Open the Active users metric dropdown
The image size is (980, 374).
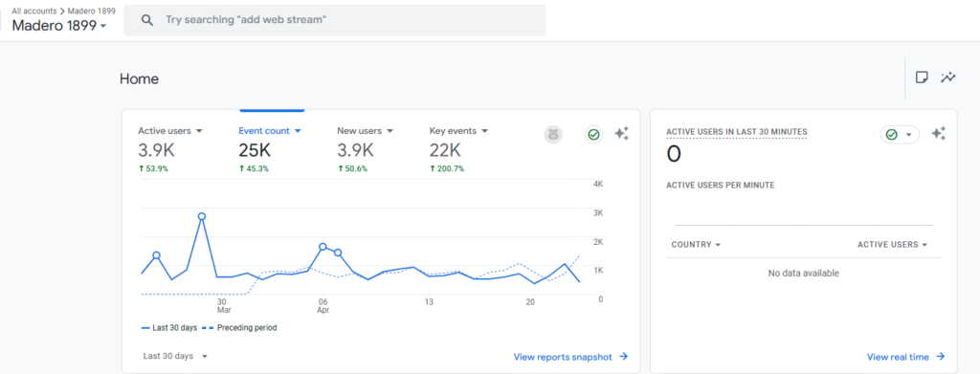[170, 131]
